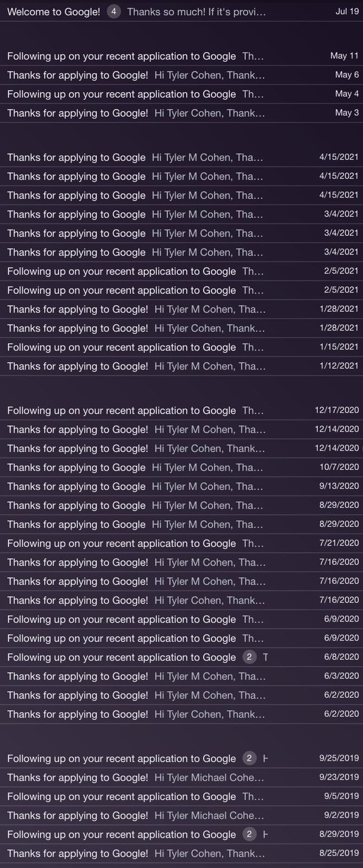363x868 pixels.
Task: Open the Thanks for applying email dated May 3
Action: 181,113
